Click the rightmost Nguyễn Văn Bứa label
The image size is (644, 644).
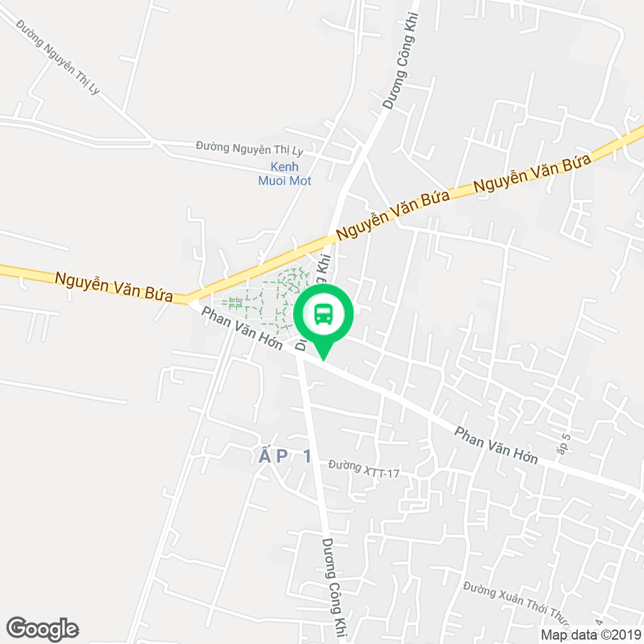coord(532,172)
